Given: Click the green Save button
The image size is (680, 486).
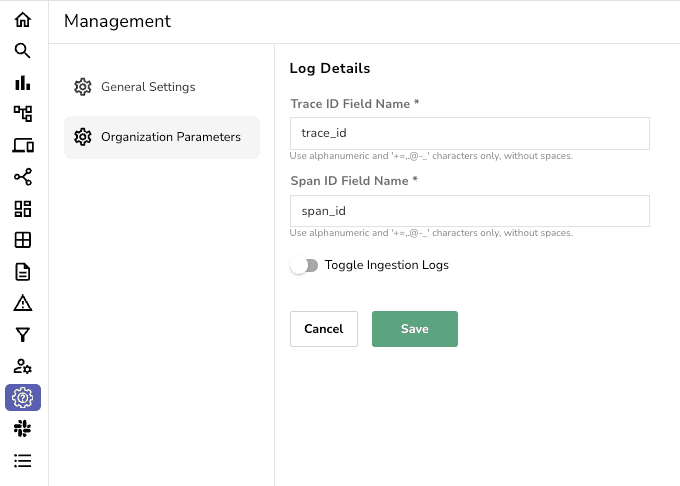Looking at the screenshot, I should point(414,329).
